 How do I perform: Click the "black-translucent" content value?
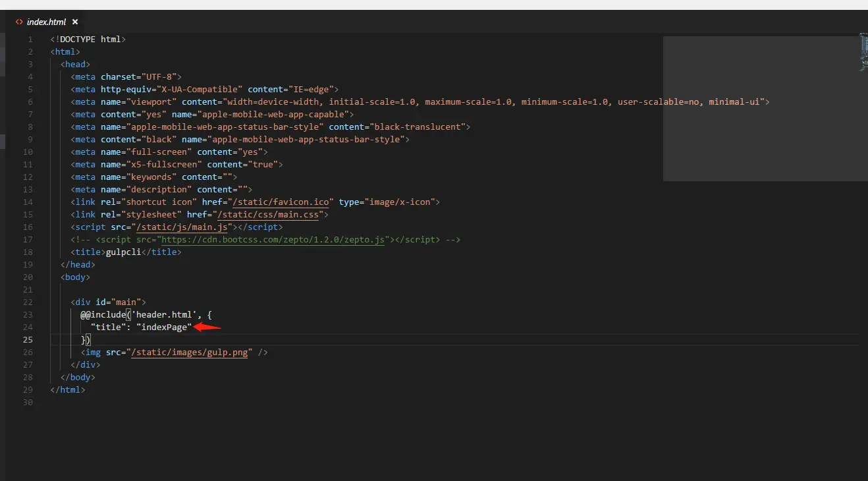pos(418,127)
